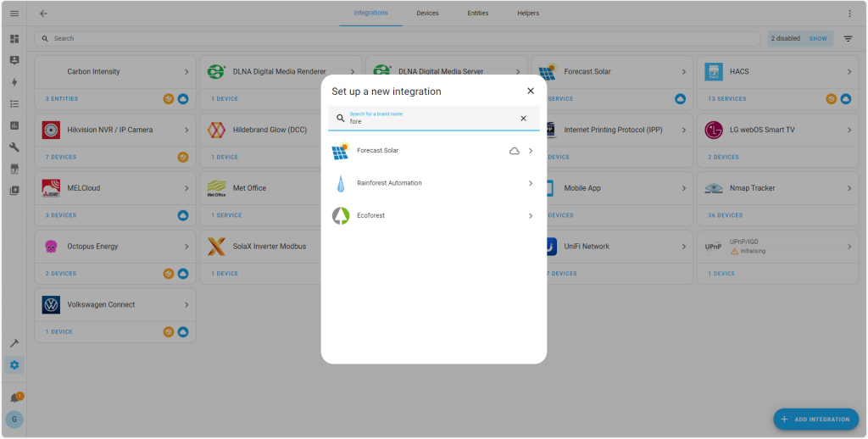This screenshot has width=868, height=439.
Task: Click cloud icon on Volkswagen Connect card
Action: pyautogui.click(x=183, y=331)
